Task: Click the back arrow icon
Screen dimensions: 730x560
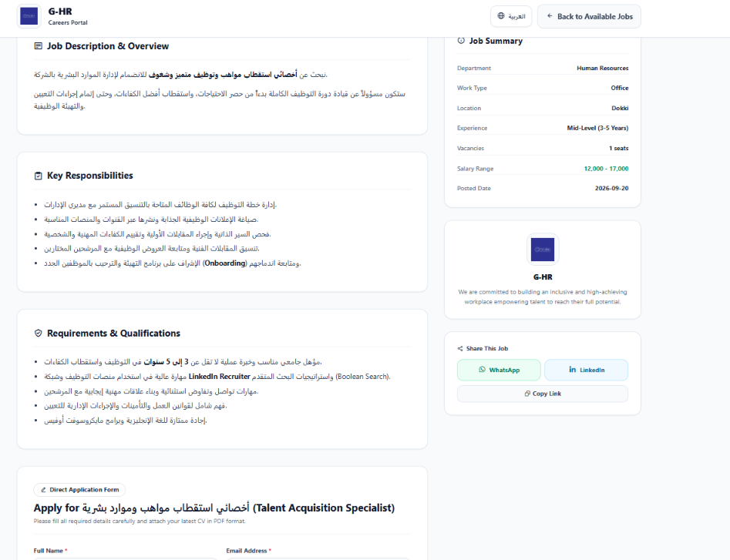Action: [550, 16]
